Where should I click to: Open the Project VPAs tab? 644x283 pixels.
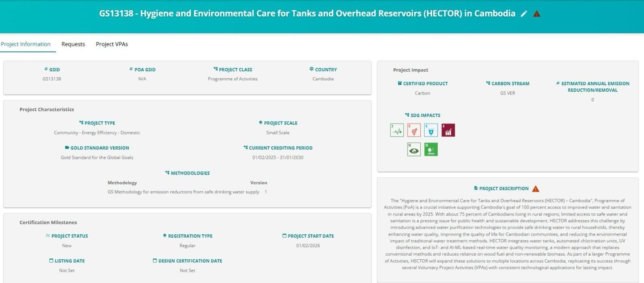[x=112, y=44]
